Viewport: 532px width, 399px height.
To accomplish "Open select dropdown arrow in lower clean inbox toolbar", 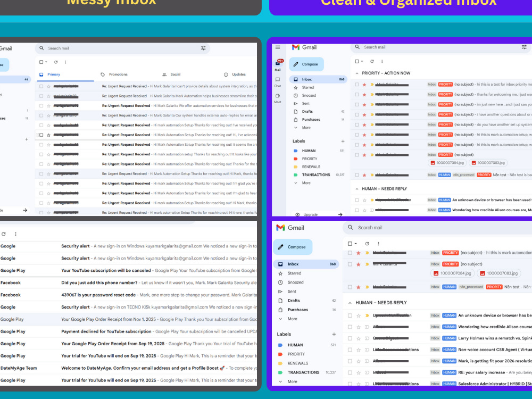I will 355,244.
